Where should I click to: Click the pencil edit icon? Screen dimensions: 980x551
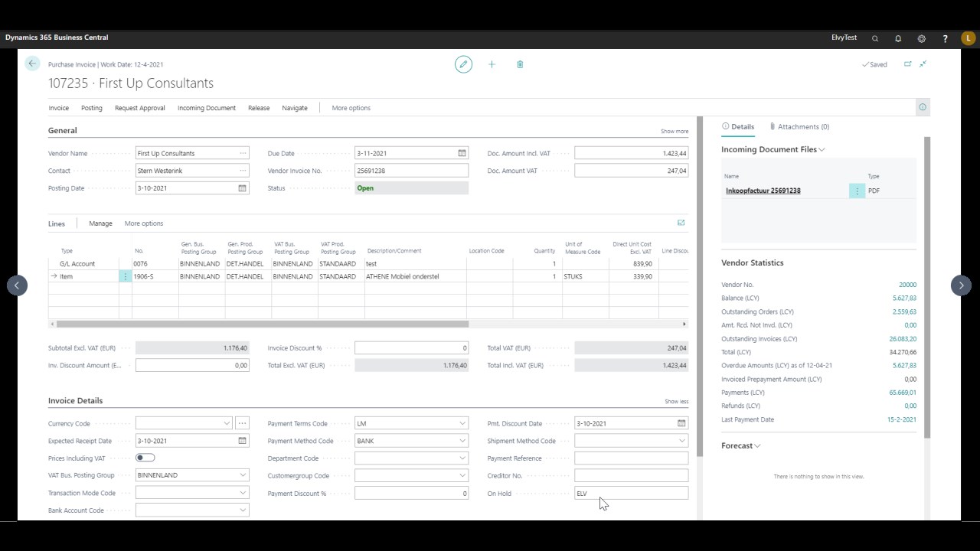[463, 64]
